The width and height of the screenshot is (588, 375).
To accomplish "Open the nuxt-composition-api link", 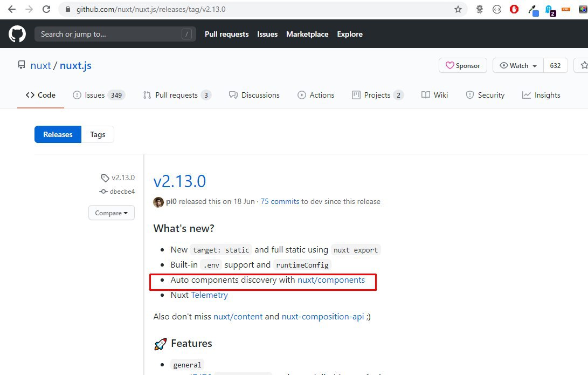I will [322, 317].
